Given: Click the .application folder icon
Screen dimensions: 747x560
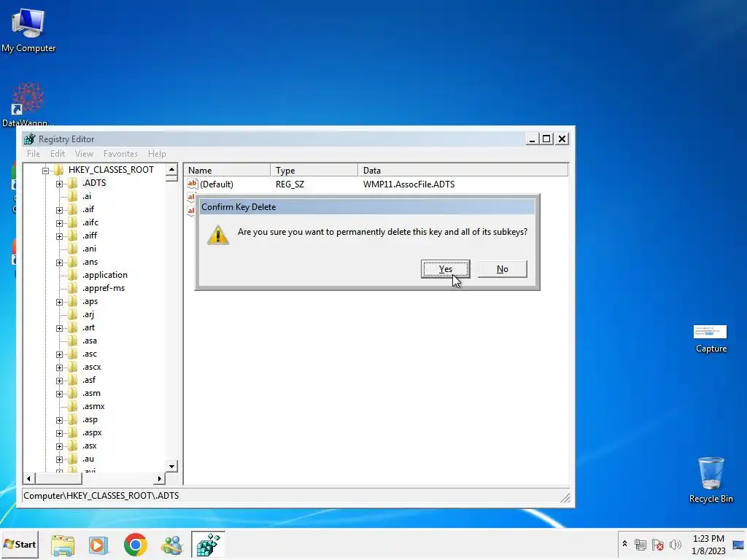Looking at the screenshot, I should click(73, 275).
